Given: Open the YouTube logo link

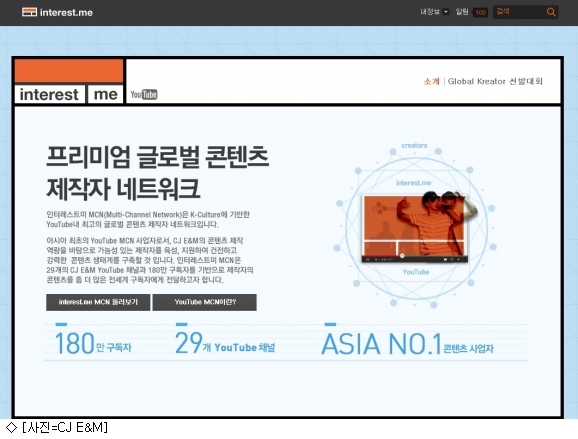Looking at the screenshot, I should click(x=144, y=95).
